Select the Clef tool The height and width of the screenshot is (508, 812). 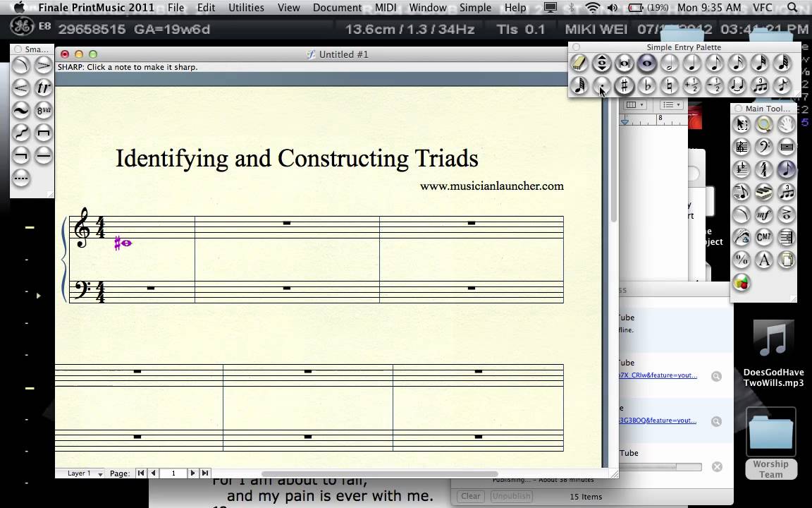(x=764, y=147)
